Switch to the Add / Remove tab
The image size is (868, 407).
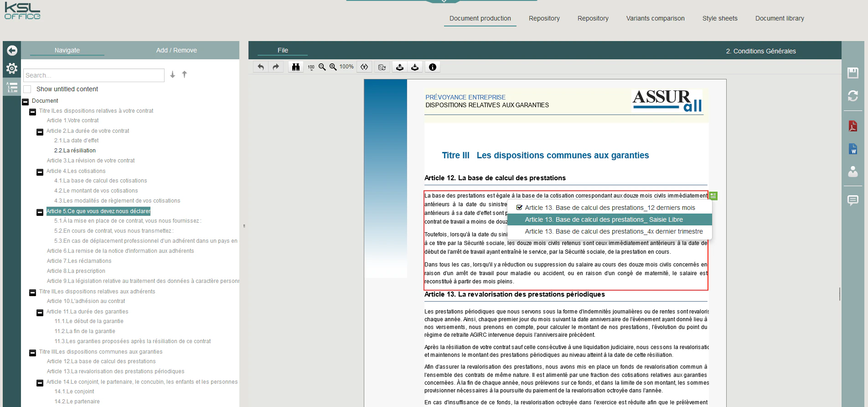(x=176, y=50)
